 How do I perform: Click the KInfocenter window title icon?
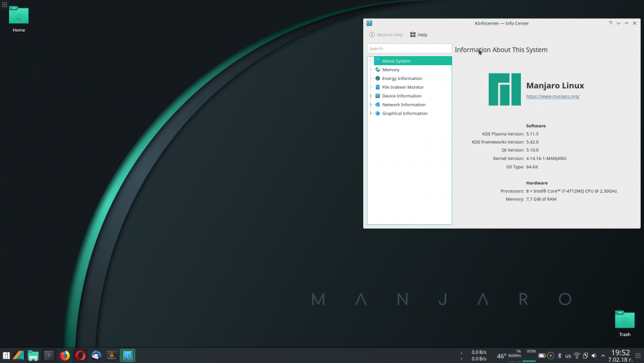point(369,23)
